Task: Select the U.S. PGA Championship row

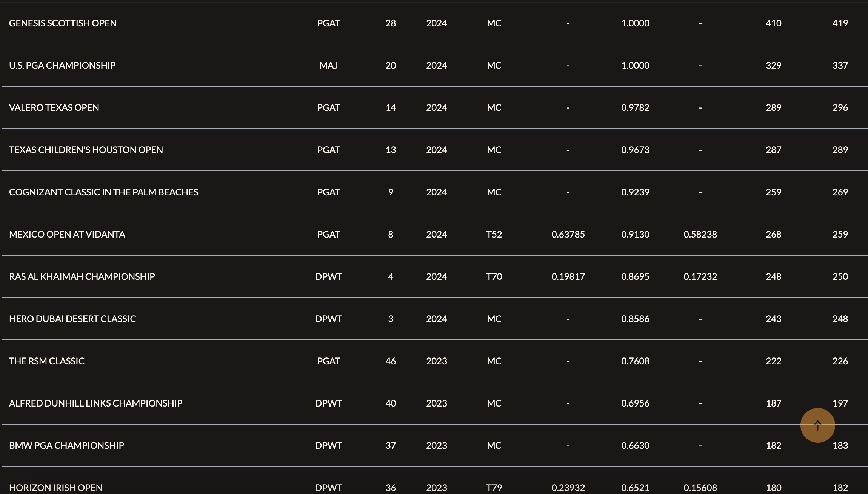Action: click(434, 65)
